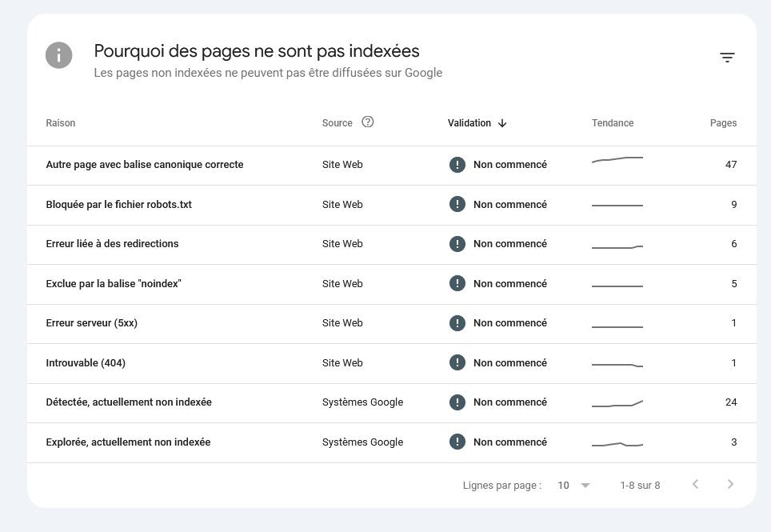The height and width of the screenshot is (532, 771).
Task: Click trend sparkline for Détectée row
Action: (x=617, y=404)
